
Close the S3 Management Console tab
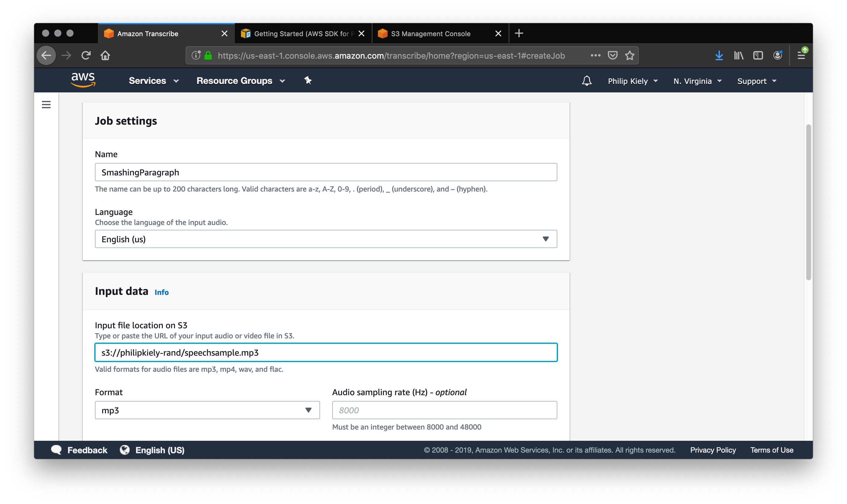498,33
